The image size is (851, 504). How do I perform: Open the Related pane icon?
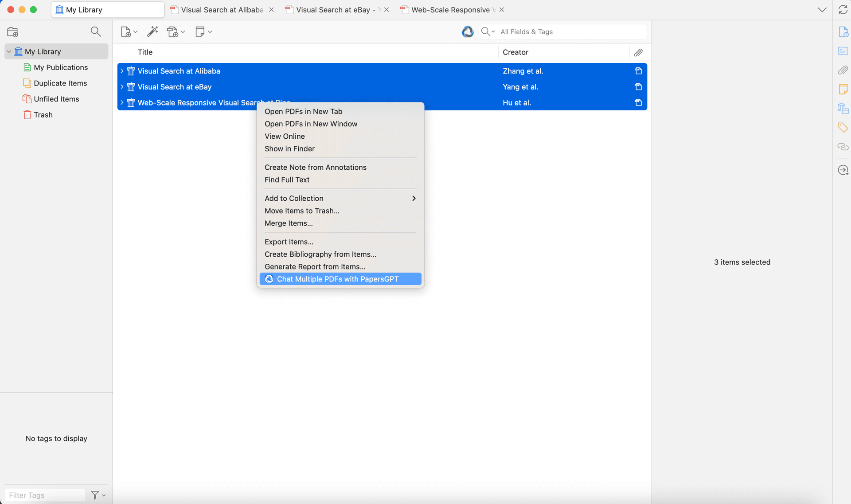pyautogui.click(x=843, y=147)
